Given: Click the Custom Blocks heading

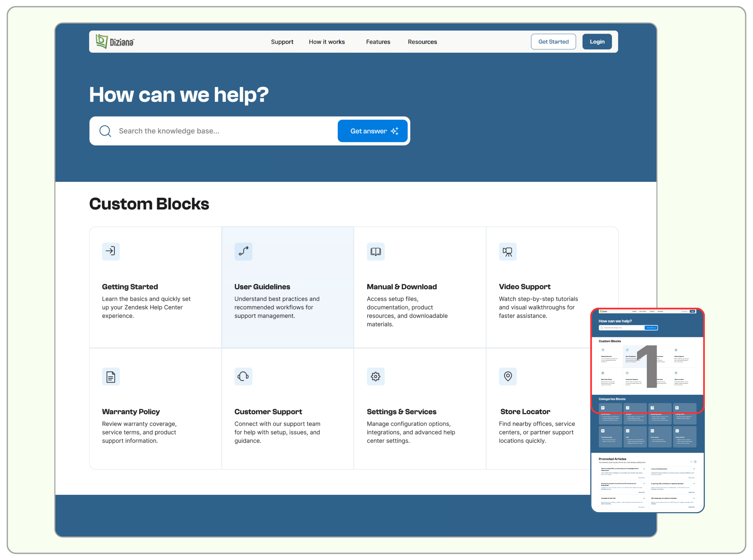Looking at the screenshot, I should 149,204.
